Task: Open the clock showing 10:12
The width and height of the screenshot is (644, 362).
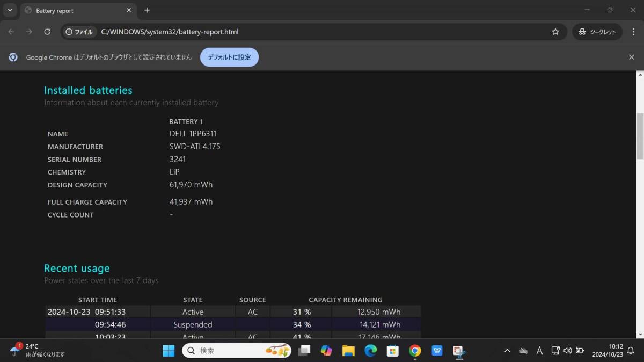Action: 607,351
